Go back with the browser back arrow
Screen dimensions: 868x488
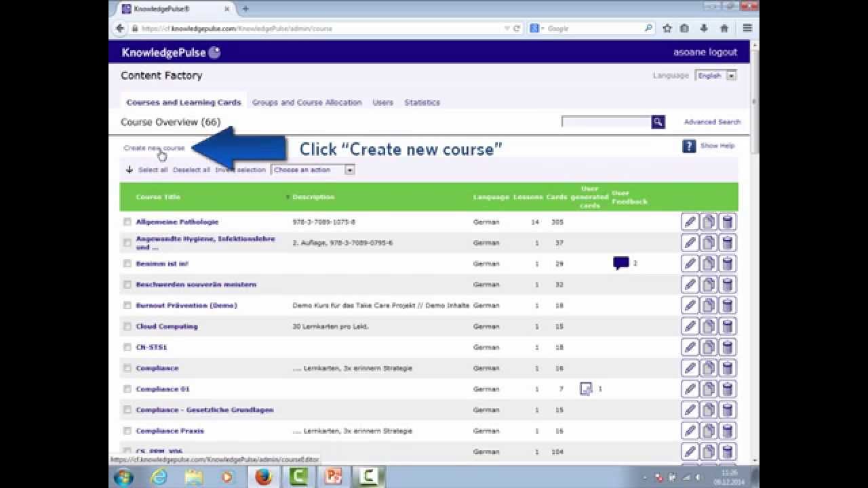pos(120,28)
